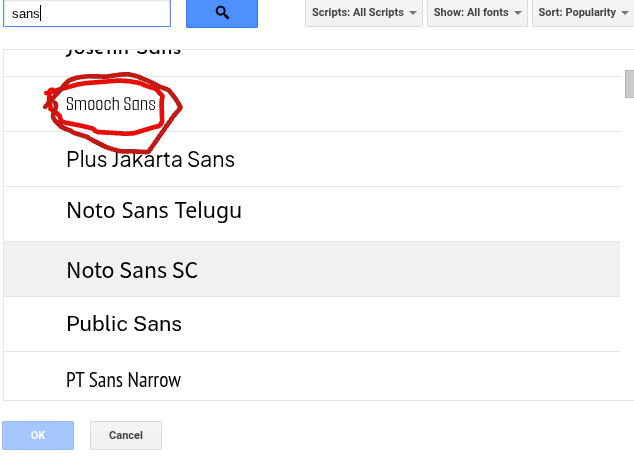
Task: Click the word 'sans' in the search box
Action: point(25,13)
